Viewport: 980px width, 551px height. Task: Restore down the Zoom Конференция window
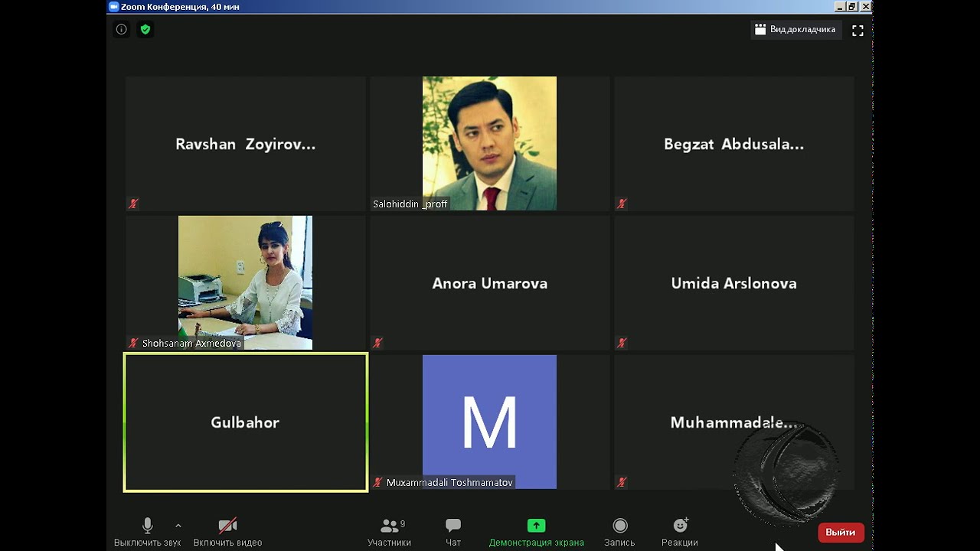pos(852,6)
